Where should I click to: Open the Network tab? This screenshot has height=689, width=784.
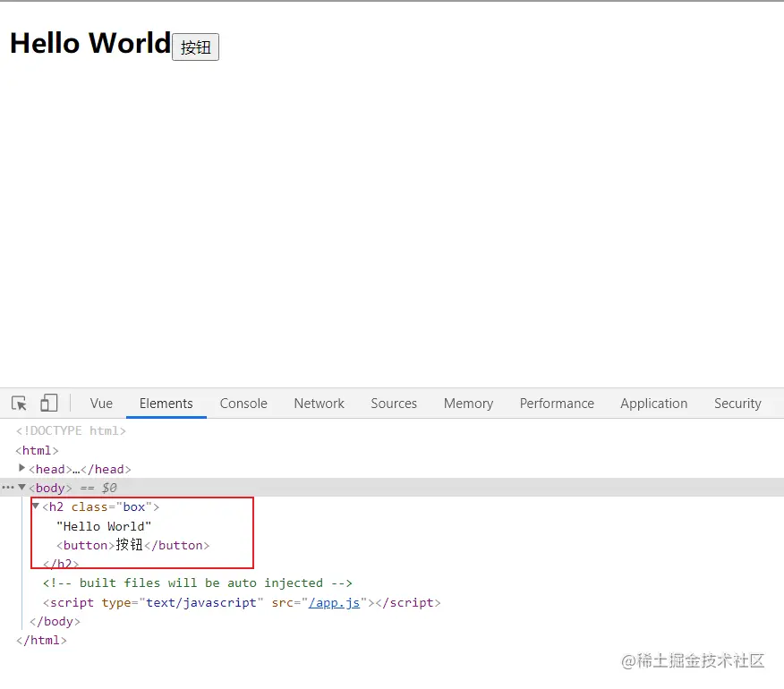(319, 404)
